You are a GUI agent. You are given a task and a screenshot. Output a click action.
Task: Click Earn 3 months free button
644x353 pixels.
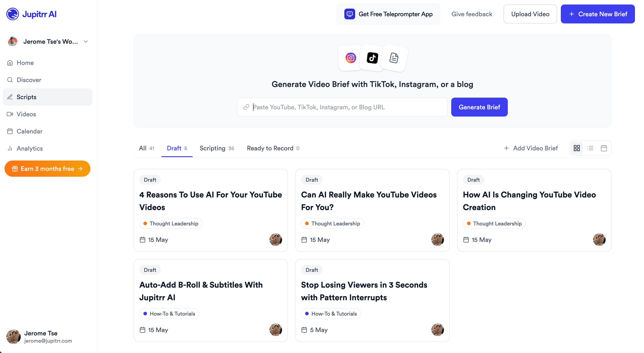48,169
